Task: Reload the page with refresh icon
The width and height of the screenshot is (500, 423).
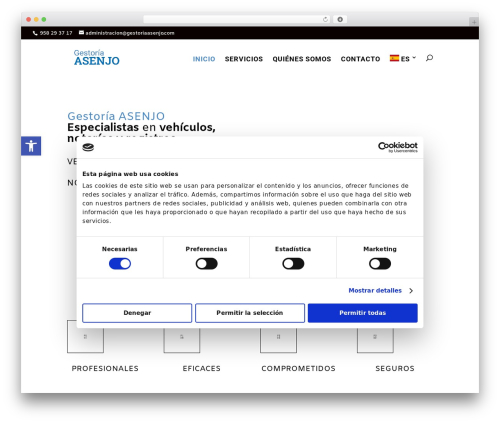Action: (325, 19)
